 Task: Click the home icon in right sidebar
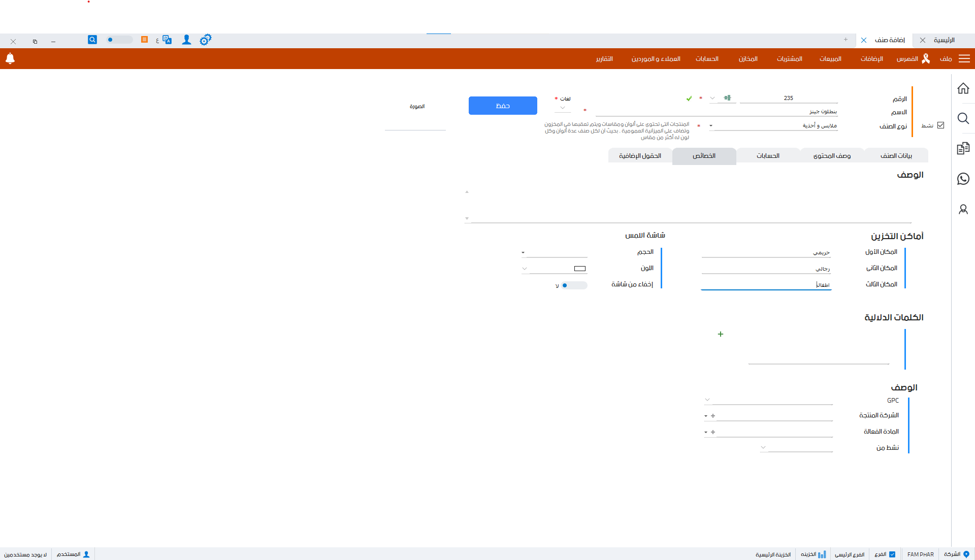(963, 88)
